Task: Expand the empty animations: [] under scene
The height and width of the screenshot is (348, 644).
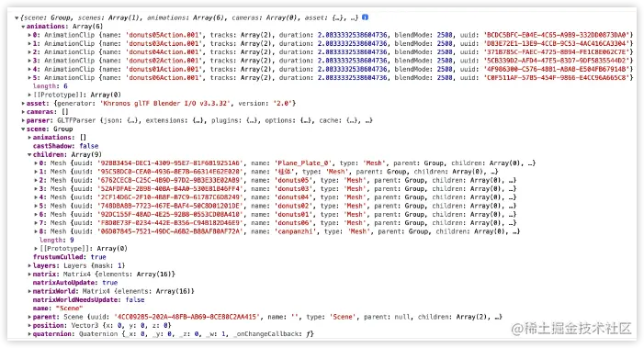Action: point(30,138)
